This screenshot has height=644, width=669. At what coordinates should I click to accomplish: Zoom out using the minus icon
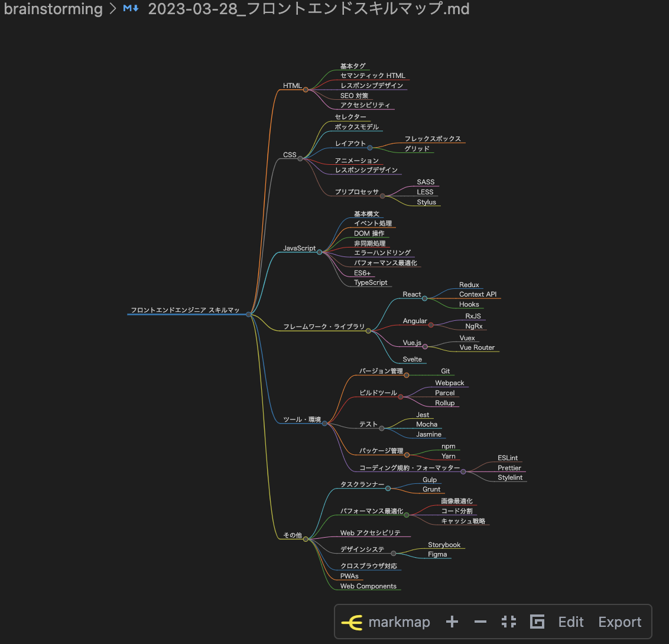480,622
